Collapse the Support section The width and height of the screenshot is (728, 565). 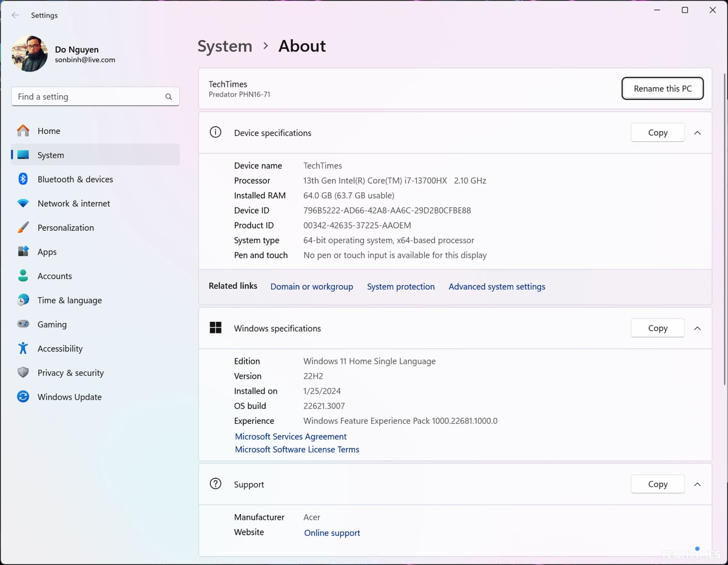(698, 484)
